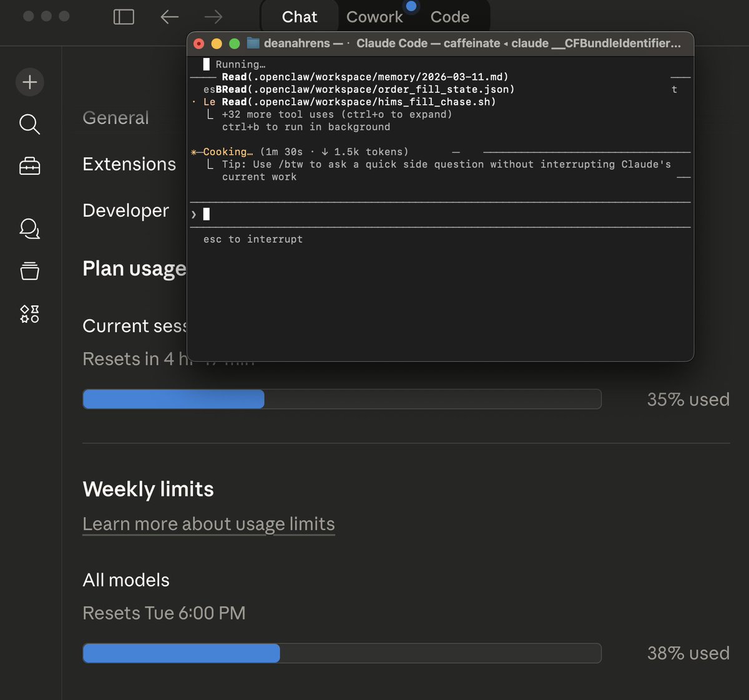The image size is (749, 700).
Task: Click the Read memory/2026-03-11.md line
Action: click(365, 77)
